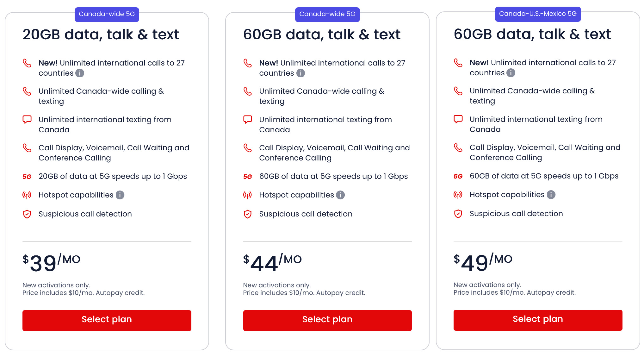Click texting speech bubble icon in 20GB plan
The image size is (644, 357).
coord(27,120)
